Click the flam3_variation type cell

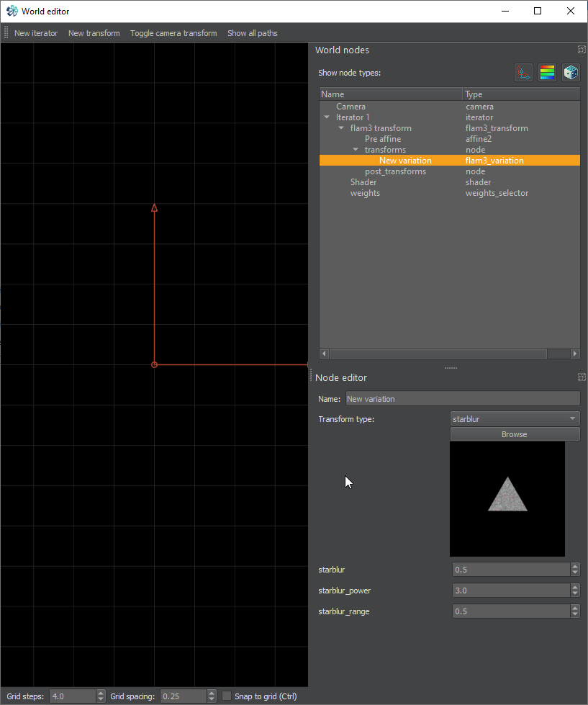tap(494, 161)
